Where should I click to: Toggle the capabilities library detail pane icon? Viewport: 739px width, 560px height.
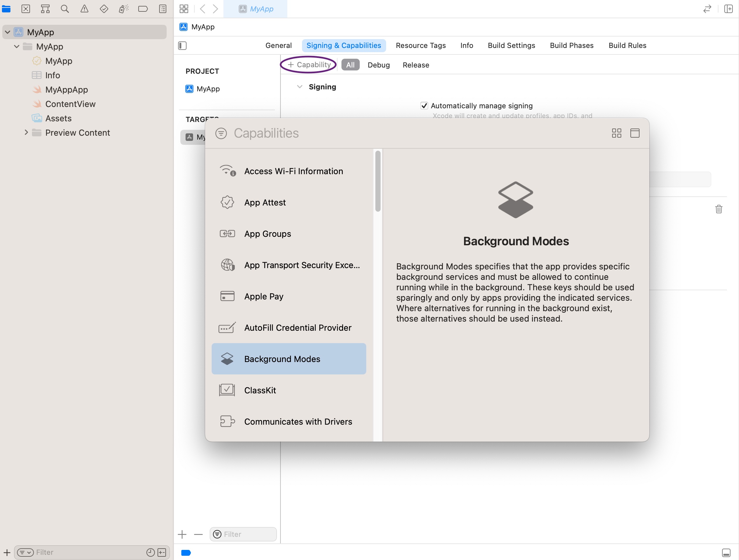635,133
